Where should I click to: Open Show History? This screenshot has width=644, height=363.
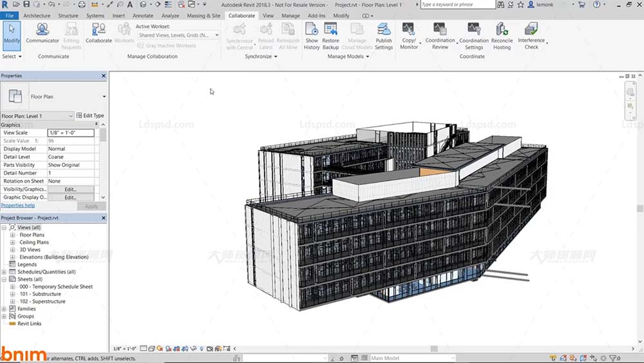pyautogui.click(x=312, y=36)
